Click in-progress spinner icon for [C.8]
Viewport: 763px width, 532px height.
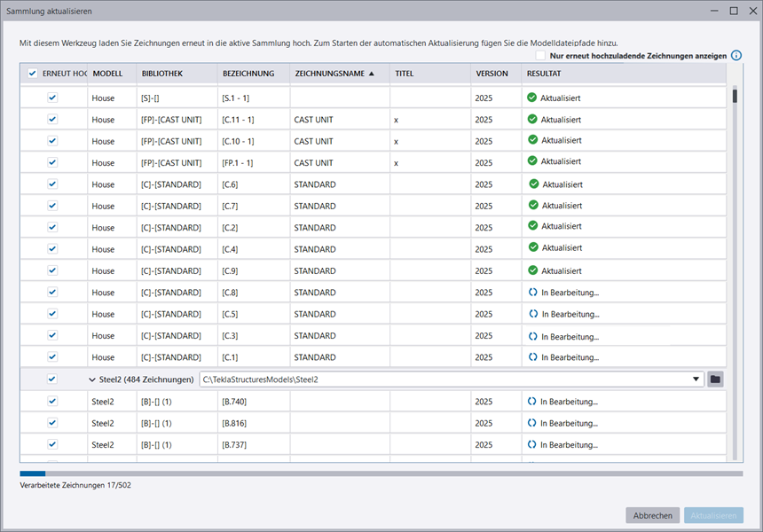pyautogui.click(x=533, y=293)
